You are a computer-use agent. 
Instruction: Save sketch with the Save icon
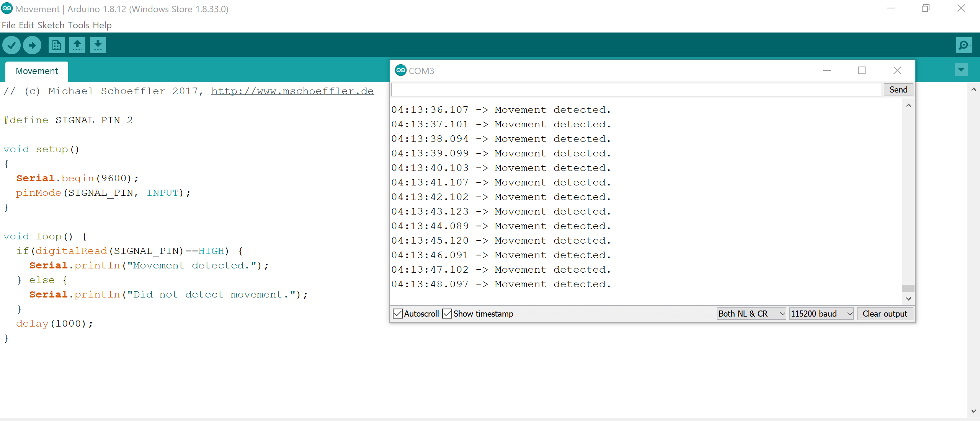point(98,45)
